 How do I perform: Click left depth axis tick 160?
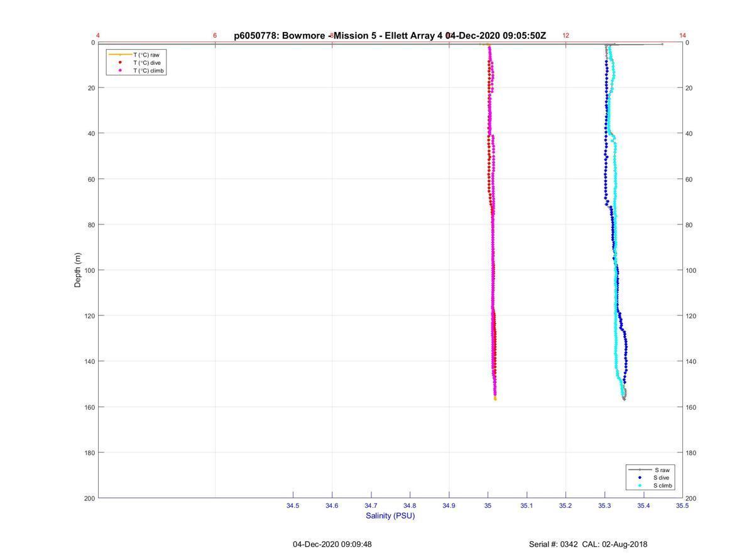point(89,407)
